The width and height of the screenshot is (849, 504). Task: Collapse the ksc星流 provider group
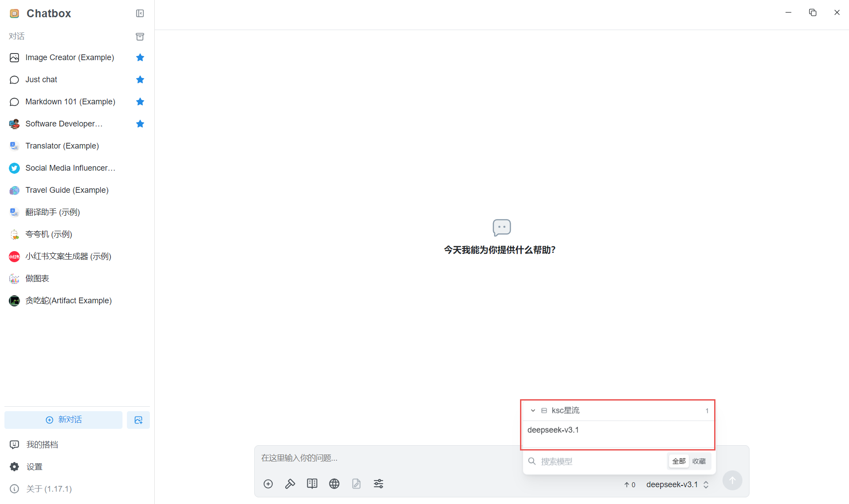pos(533,411)
